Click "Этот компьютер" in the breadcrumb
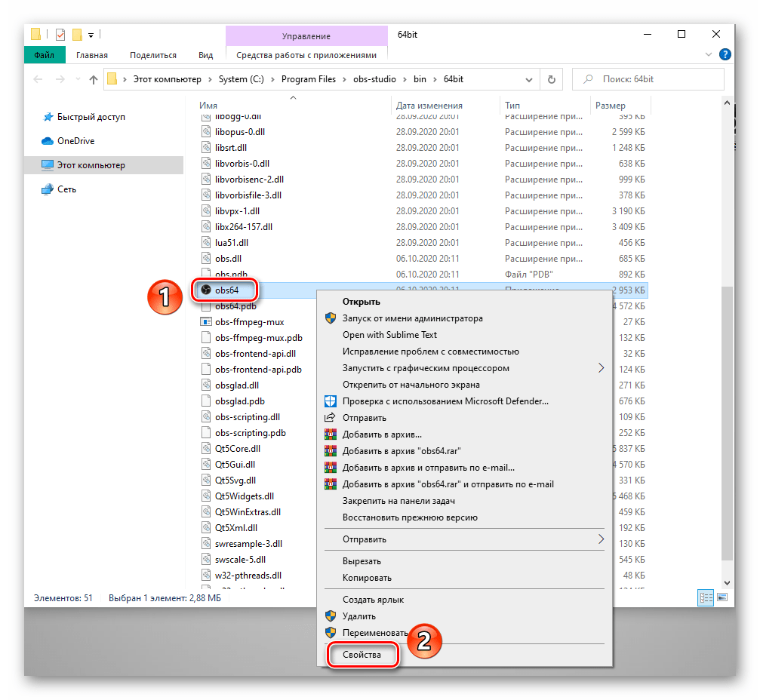760x700 pixels. [x=168, y=79]
